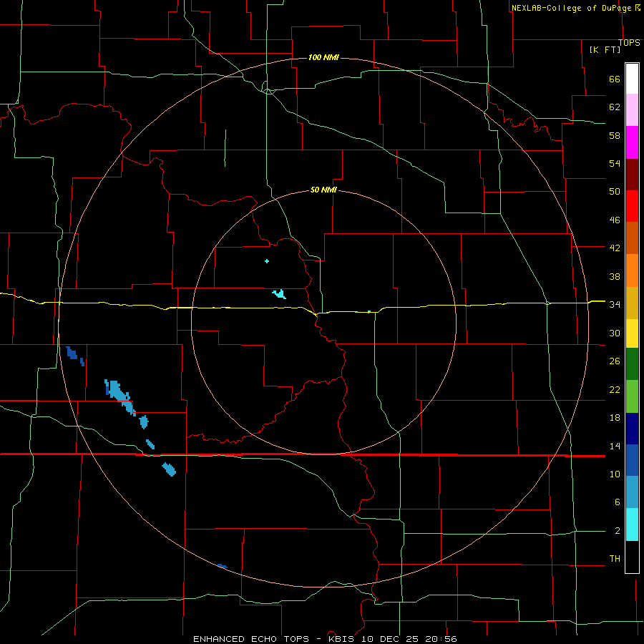Image resolution: width=644 pixels, height=644 pixels.
Task: Click the small blue echo on 100 NMI ring's south edge
Action: (223, 567)
